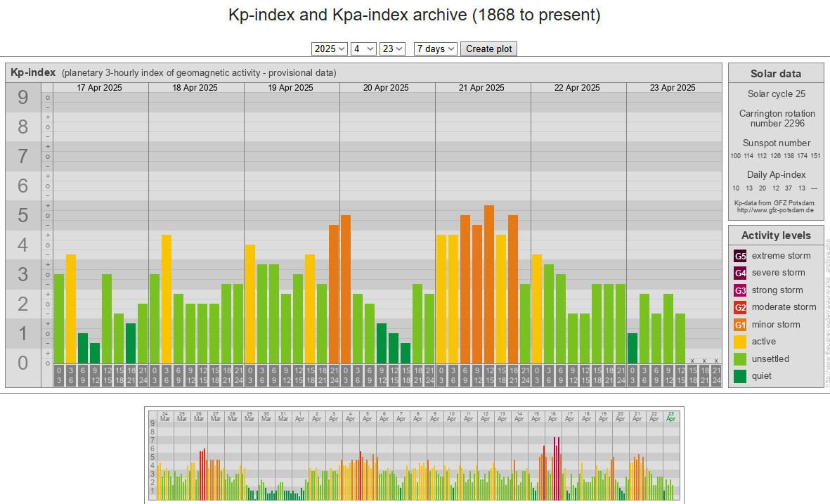830x504 pixels.
Task: Click the 'moderate storm' legend label
Action: 784,307
